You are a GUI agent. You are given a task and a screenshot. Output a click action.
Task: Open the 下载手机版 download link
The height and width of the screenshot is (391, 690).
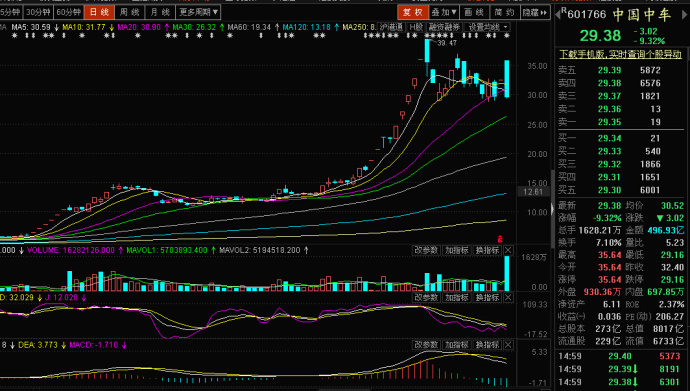coord(620,55)
